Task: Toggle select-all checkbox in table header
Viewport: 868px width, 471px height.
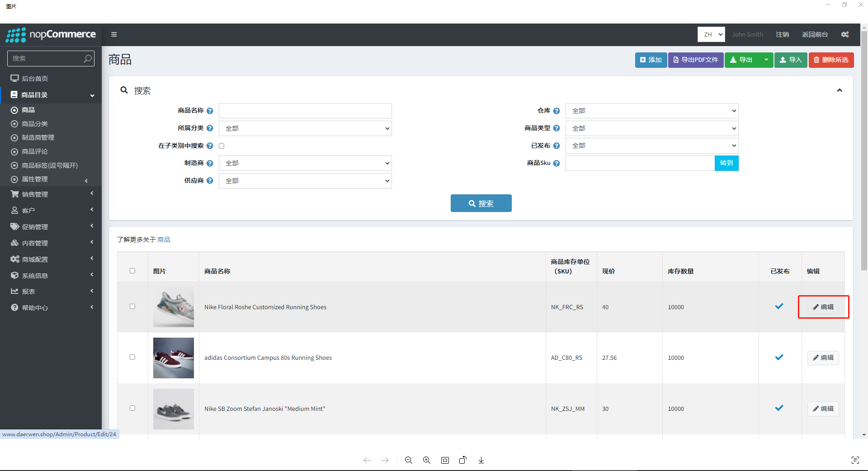Action: pyautogui.click(x=132, y=271)
